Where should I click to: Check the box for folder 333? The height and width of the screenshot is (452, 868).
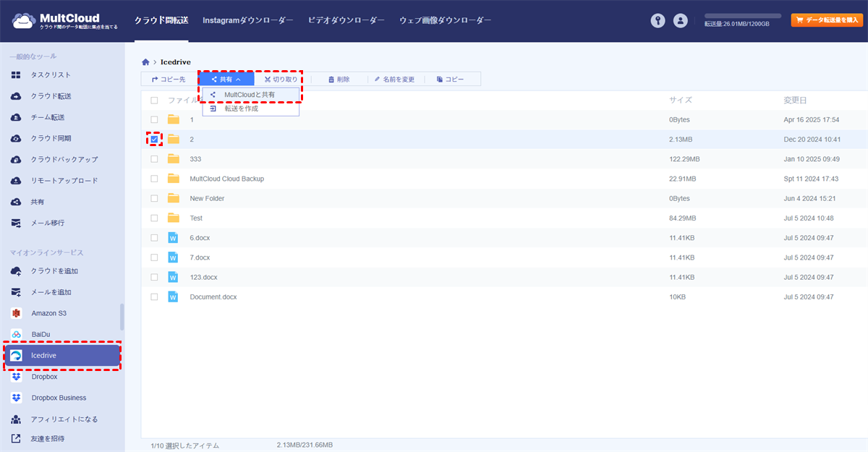tap(154, 158)
